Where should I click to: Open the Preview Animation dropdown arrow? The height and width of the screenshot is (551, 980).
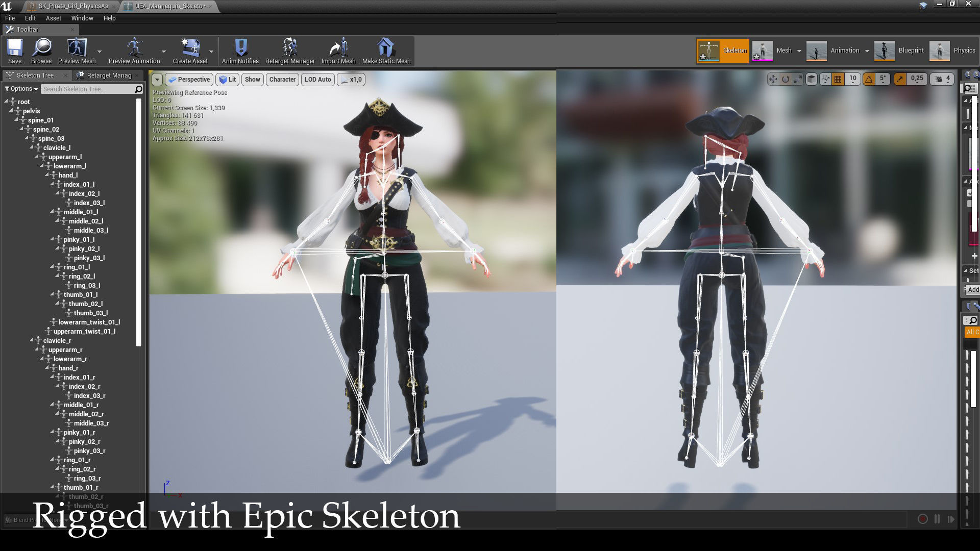(x=164, y=51)
